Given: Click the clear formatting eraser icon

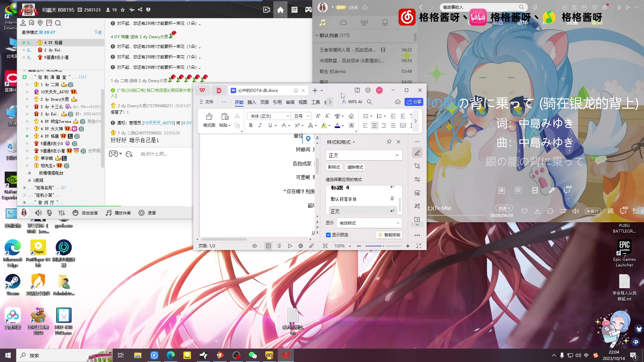Looking at the screenshot, I should pos(351,116).
